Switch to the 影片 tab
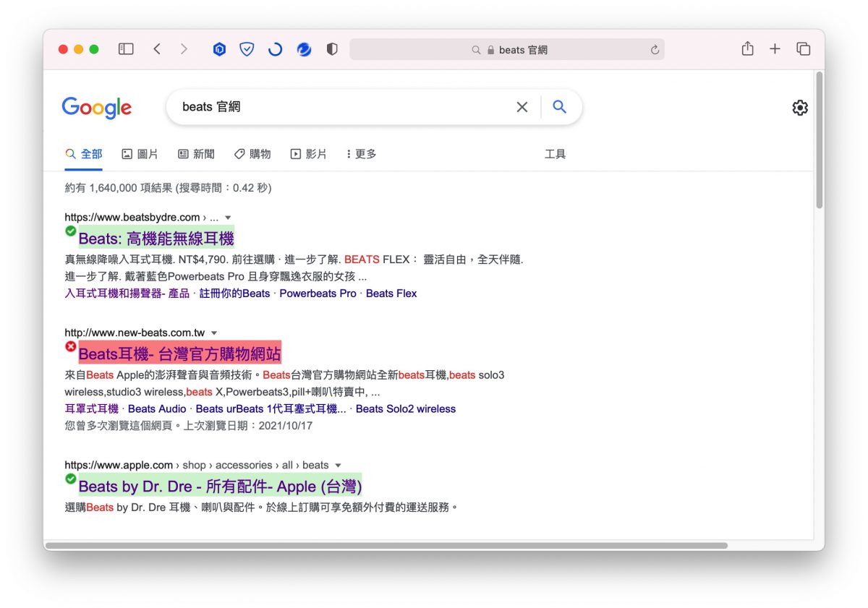The image size is (868, 608). pos(309,154)
